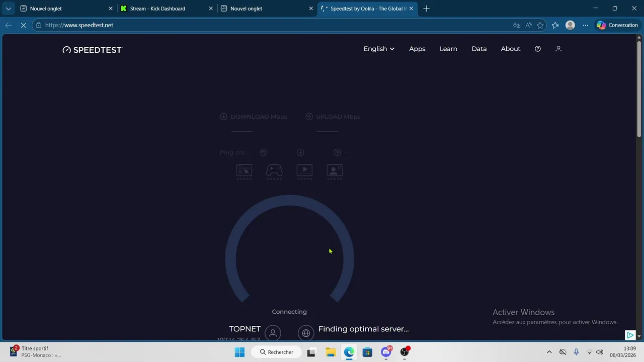Open the user account icon in Speedtest header

coord(558,49)
